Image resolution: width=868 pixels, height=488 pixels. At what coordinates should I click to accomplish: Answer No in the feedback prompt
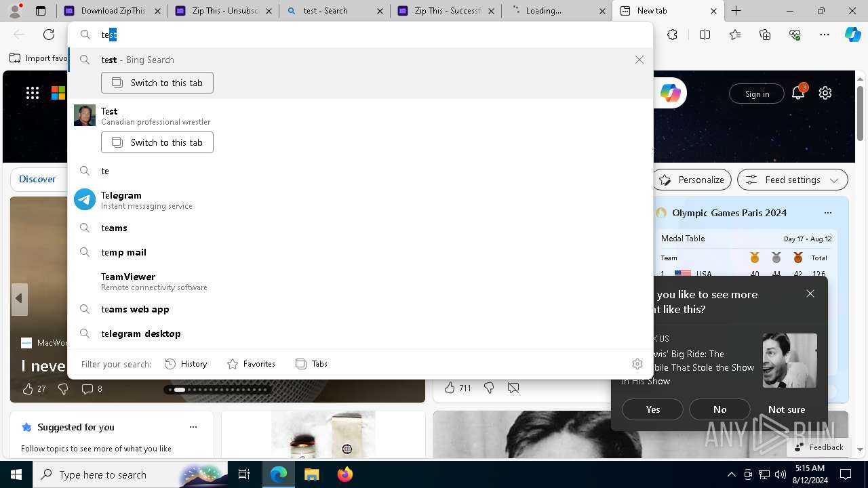(x=719, y=409)
